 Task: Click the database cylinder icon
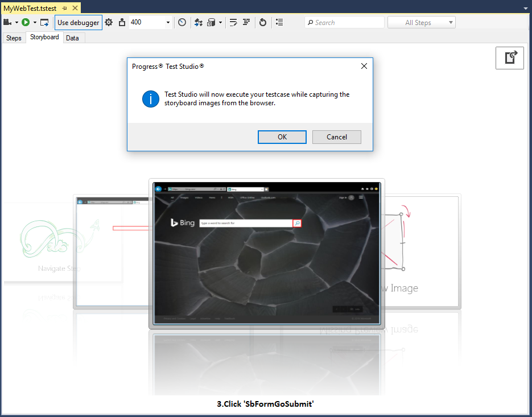pyautogui.click(x=211, y=22)
